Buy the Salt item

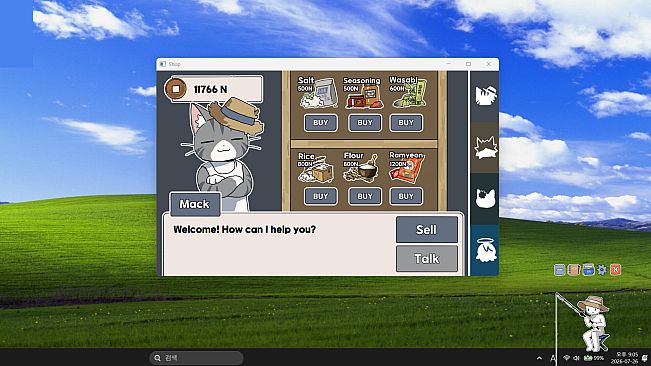[321, 123]
